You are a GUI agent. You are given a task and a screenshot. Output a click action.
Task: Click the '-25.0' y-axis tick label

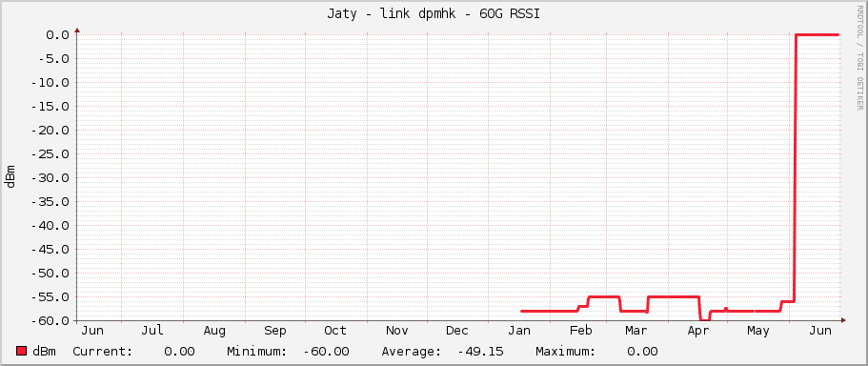point(50,154)
